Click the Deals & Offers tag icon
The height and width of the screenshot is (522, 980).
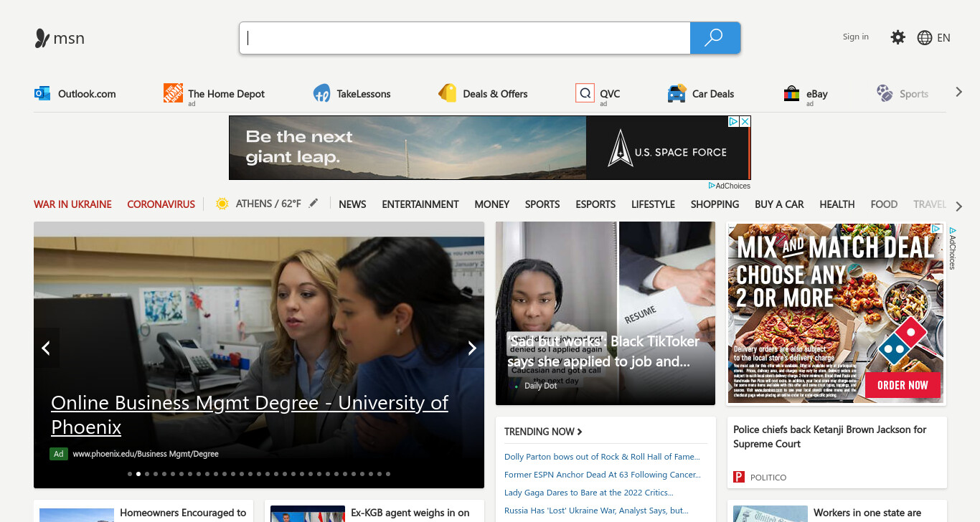(448, 93)
